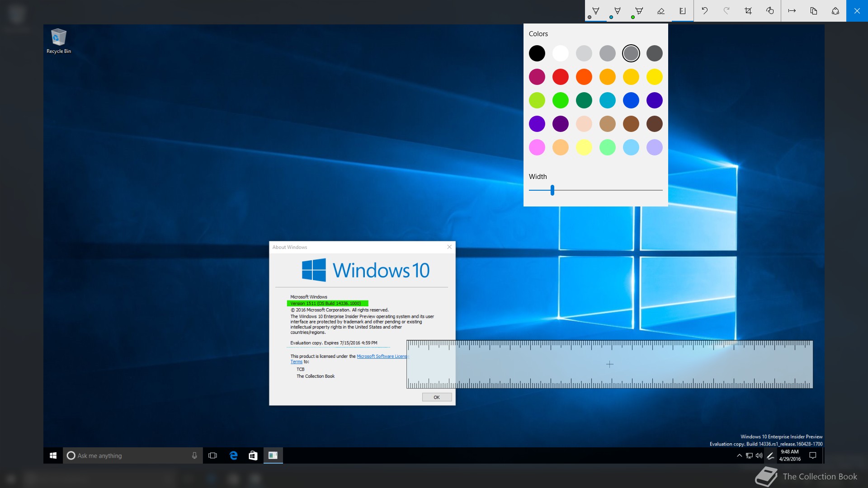Click the right-arrow export icon
The height and width of the screenshot is (488, 868).
pyautogui.click(x=792, y=11)
